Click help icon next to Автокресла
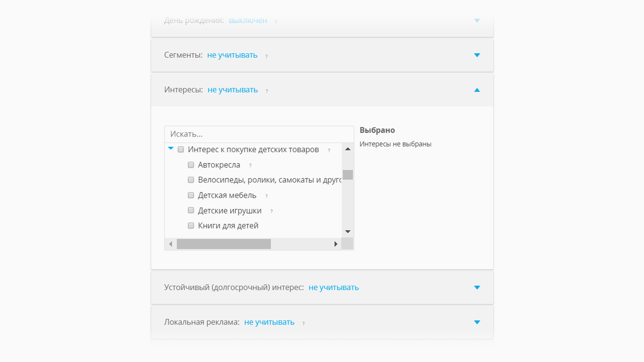644x362 pixels. pos(250,166)
